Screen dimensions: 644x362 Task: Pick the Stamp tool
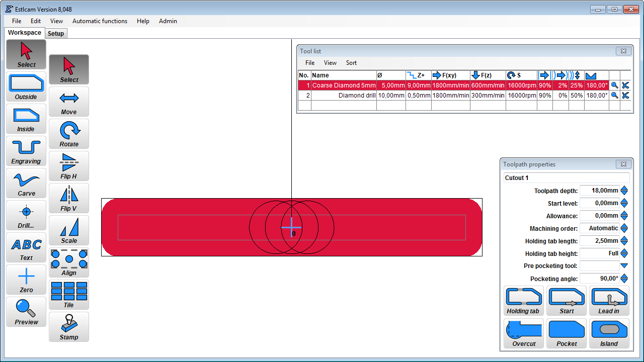click(x=69, y=327)
